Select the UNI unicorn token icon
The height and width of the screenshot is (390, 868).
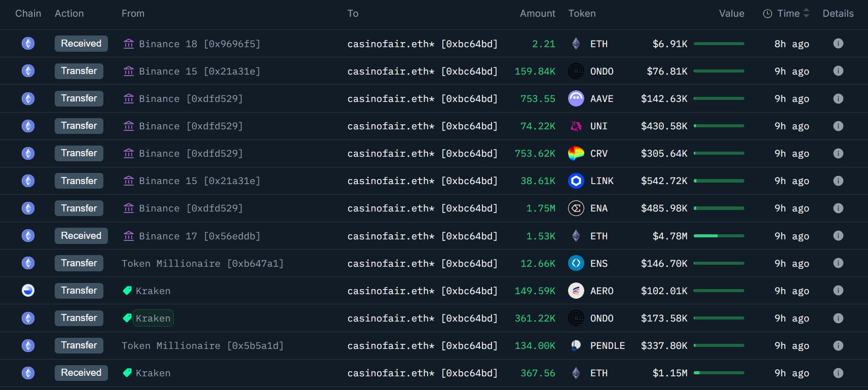click(x=576, y=126)
